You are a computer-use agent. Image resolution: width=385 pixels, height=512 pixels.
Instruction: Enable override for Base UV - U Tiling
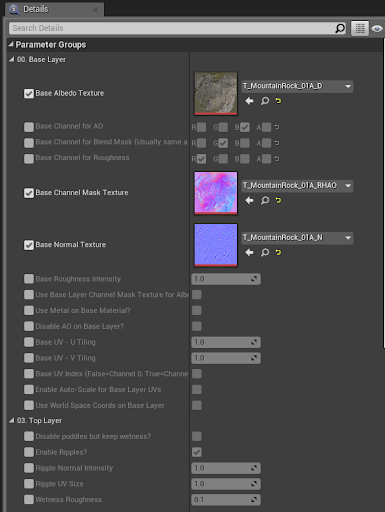[x=29, y=342]
